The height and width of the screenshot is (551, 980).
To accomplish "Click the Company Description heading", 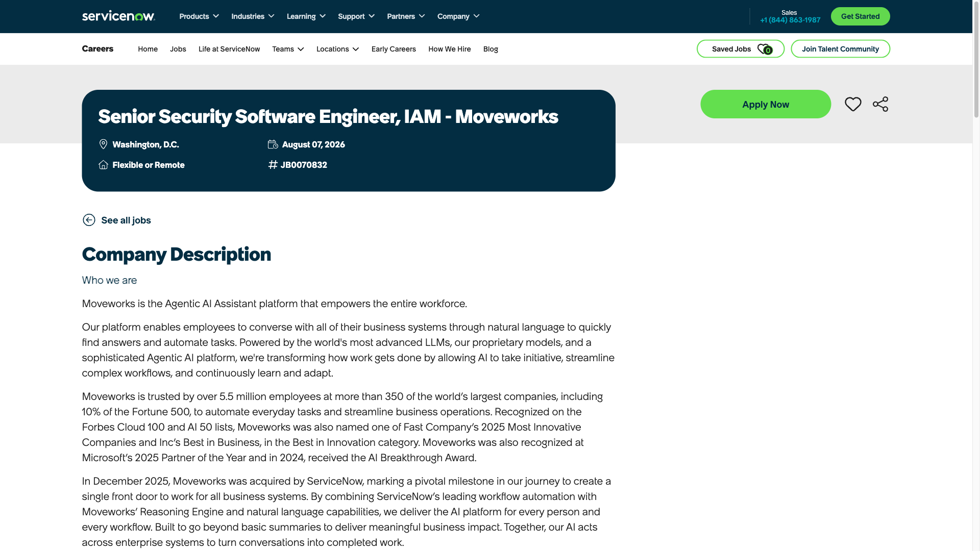I will pyautogui.click(x=177, y=254).
